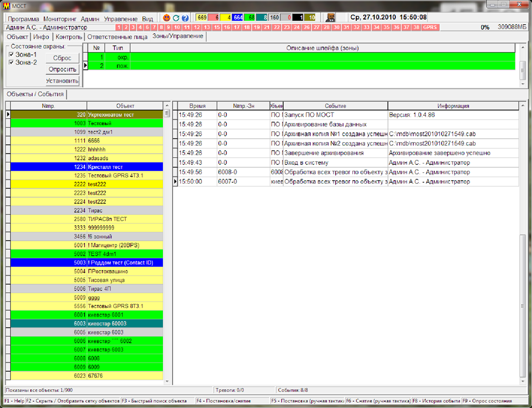Click the Время column header in events table
This screenshot has width=532, height=408.
(197, 106)
